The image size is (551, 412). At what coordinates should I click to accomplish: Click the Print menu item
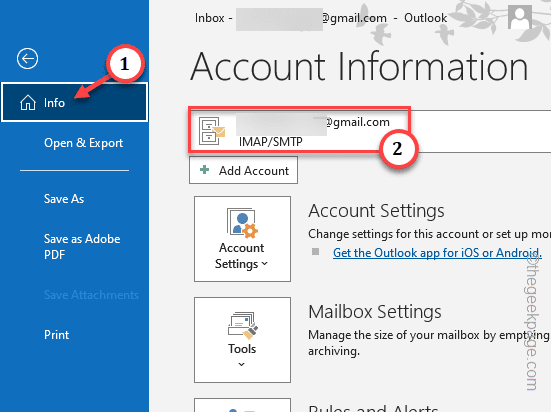pyautogui.click(x=56, y=335)
